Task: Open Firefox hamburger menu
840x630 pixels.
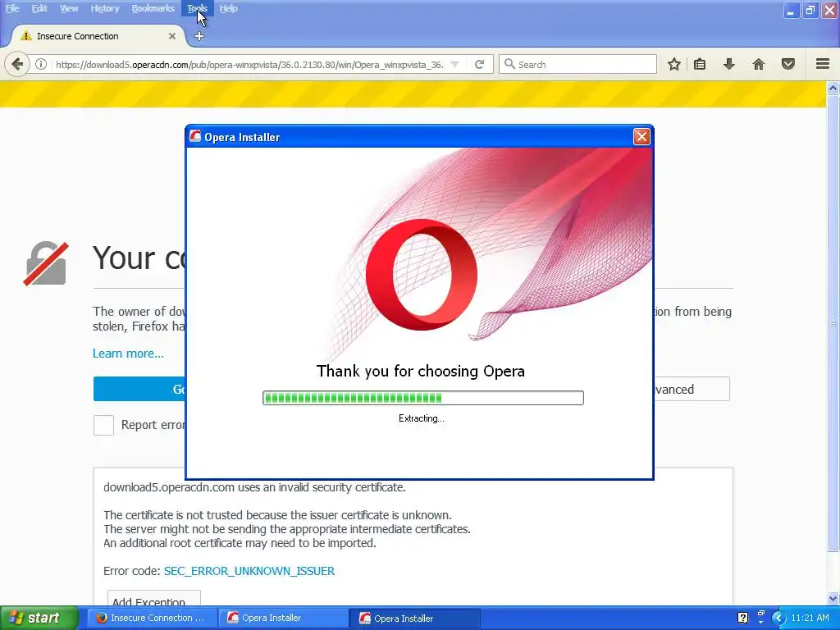Action: pos(823,64)
